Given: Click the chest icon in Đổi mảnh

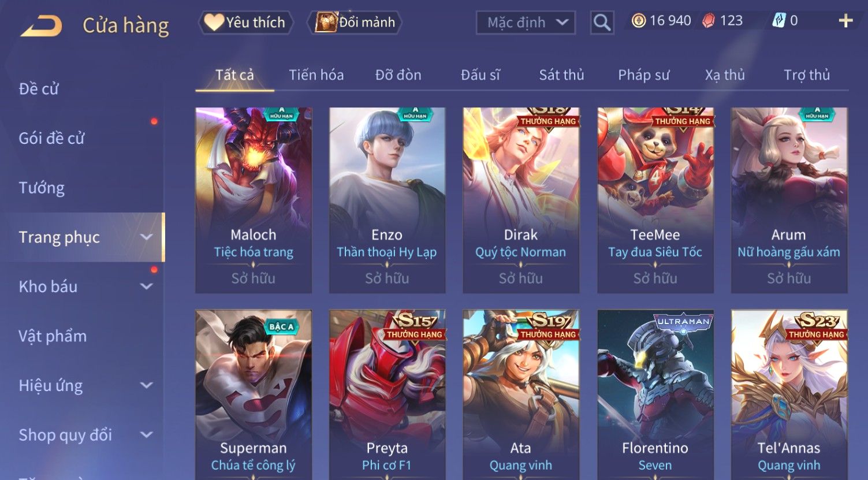Looking at the screenshot, I should point(326,23).
